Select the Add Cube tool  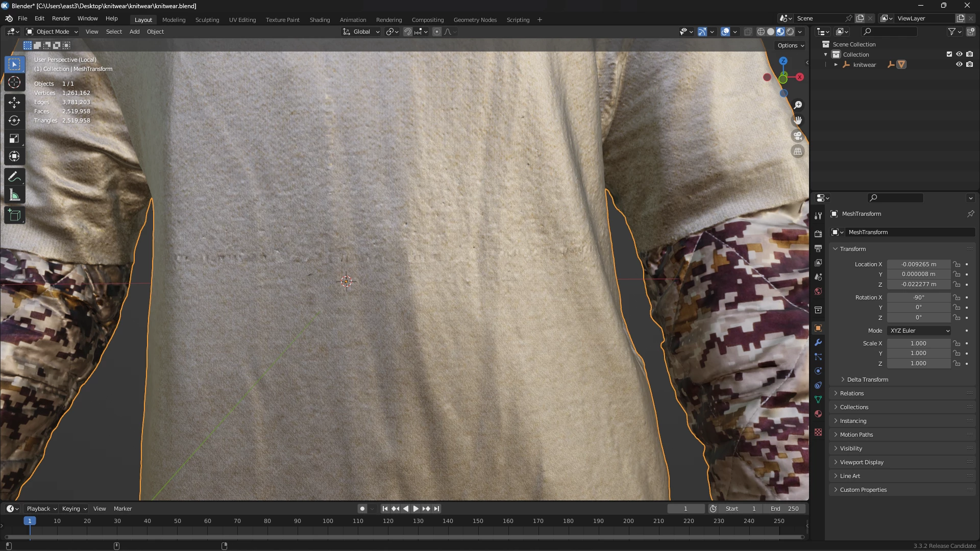tap(14, 215)
